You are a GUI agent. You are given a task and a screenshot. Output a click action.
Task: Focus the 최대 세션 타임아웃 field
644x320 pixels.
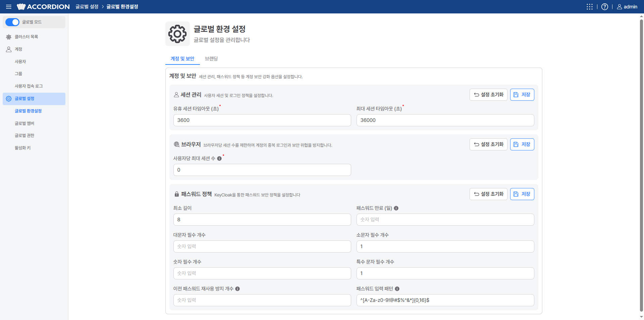(445, 120)
